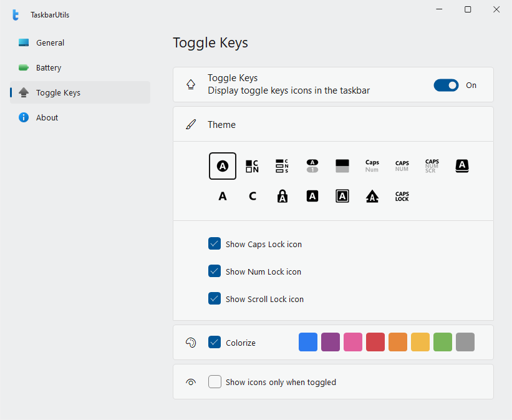Disable Show Scroll Lock icon checkbox
This screenshot has width=512, height=420.
tap(215, 299)
